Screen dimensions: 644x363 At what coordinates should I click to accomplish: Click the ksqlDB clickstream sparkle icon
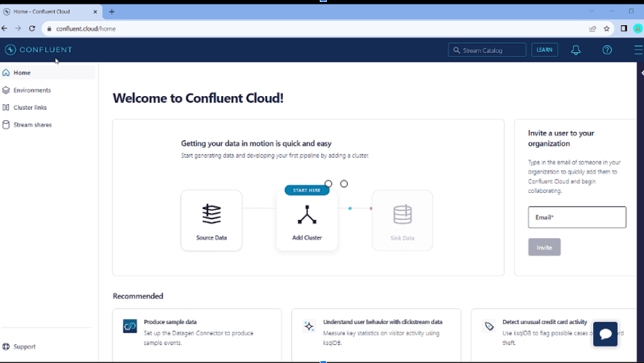point(308,325)
